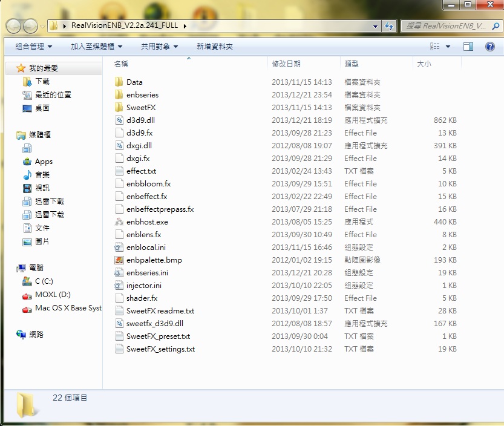
Task: Open the 組合管理 menu
Action: click(x=33, y=47)
